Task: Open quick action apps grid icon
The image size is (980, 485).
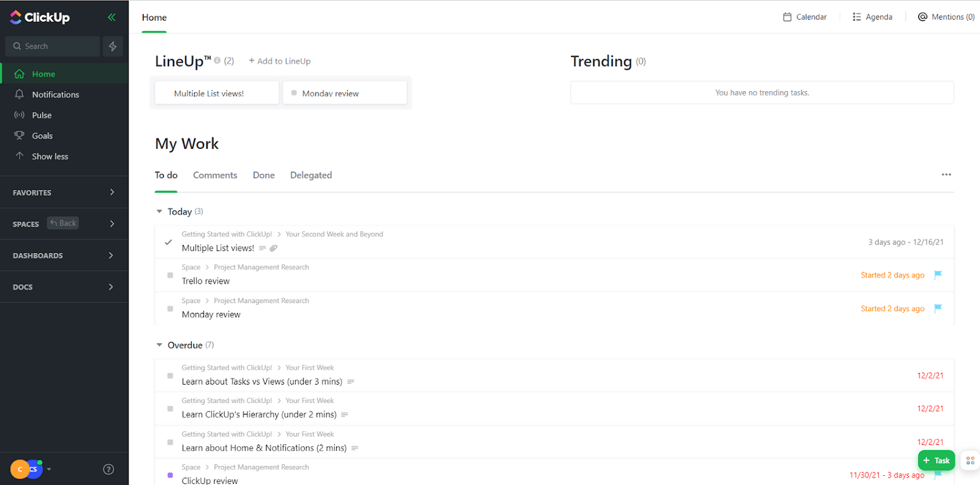Action: point(970,461)
